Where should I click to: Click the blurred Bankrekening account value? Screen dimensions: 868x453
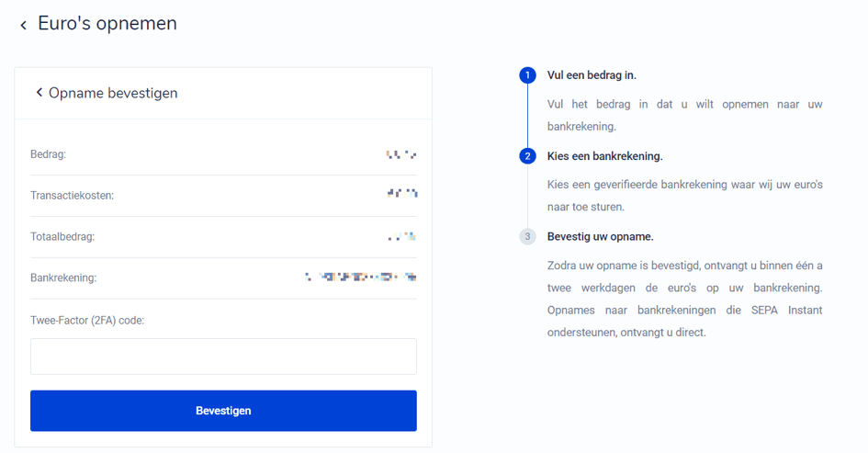pyautogui.click(x=360, y=277)
